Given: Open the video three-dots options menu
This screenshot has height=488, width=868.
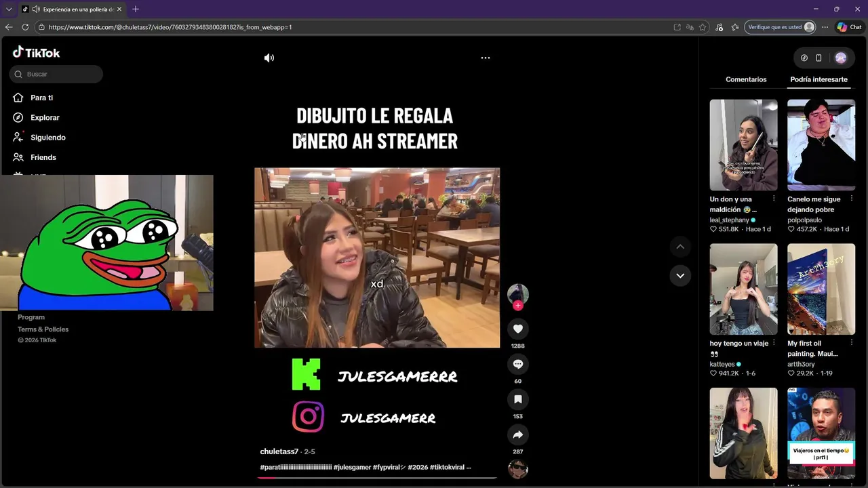Looking at the screenshot, I should click(x=486, y=58).
